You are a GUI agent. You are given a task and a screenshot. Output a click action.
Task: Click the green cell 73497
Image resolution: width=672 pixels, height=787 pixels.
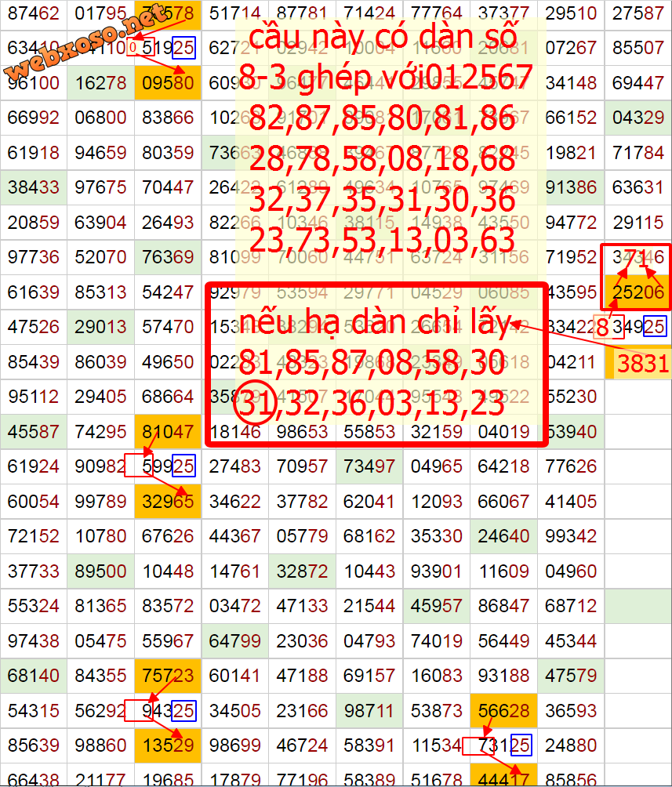(x=369, y=466)
